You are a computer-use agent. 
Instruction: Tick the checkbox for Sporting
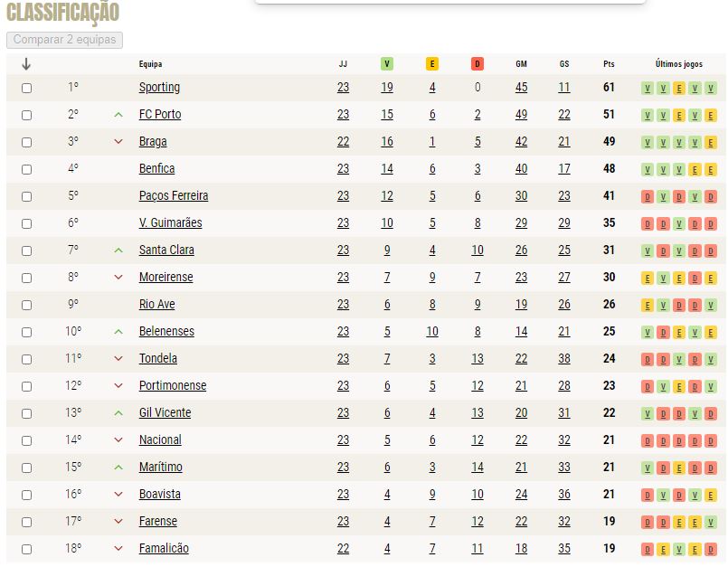[27, 88]
